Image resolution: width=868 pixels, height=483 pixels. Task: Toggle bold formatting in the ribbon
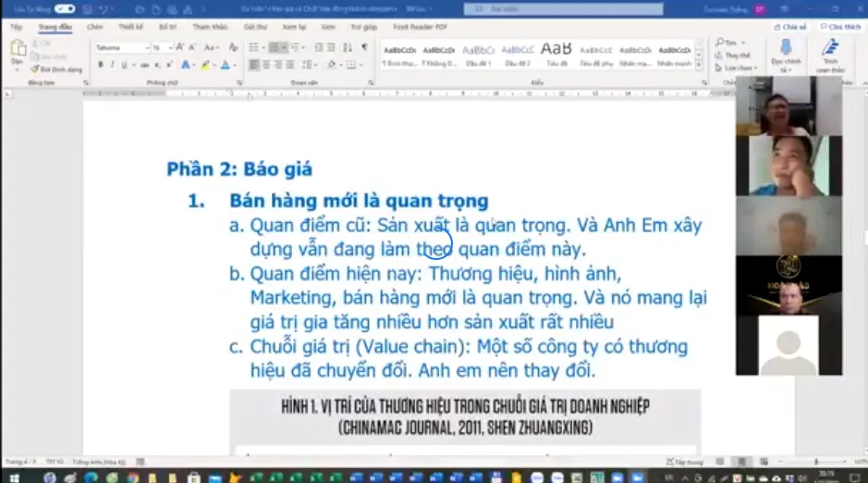100,65
